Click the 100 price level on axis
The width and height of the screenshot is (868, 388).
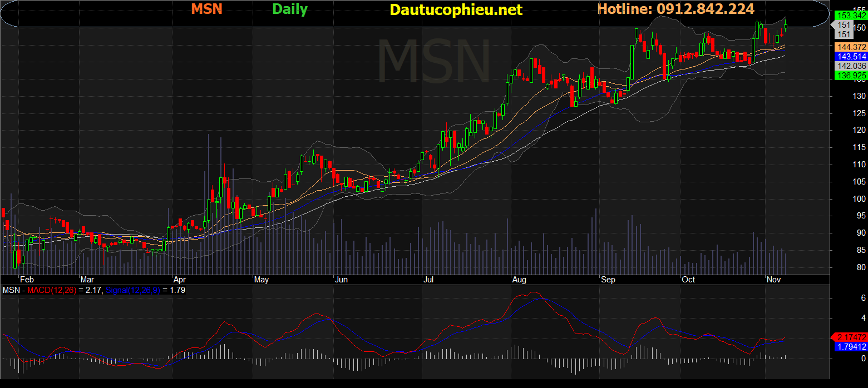click(860, 198)
